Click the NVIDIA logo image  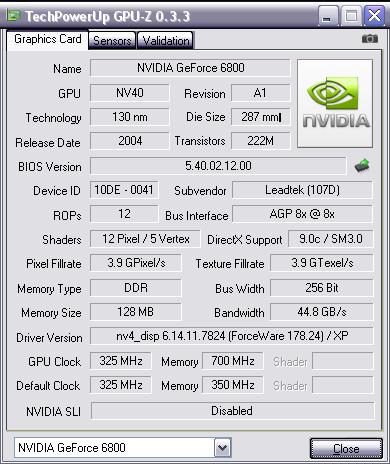(x=335, y=104)
